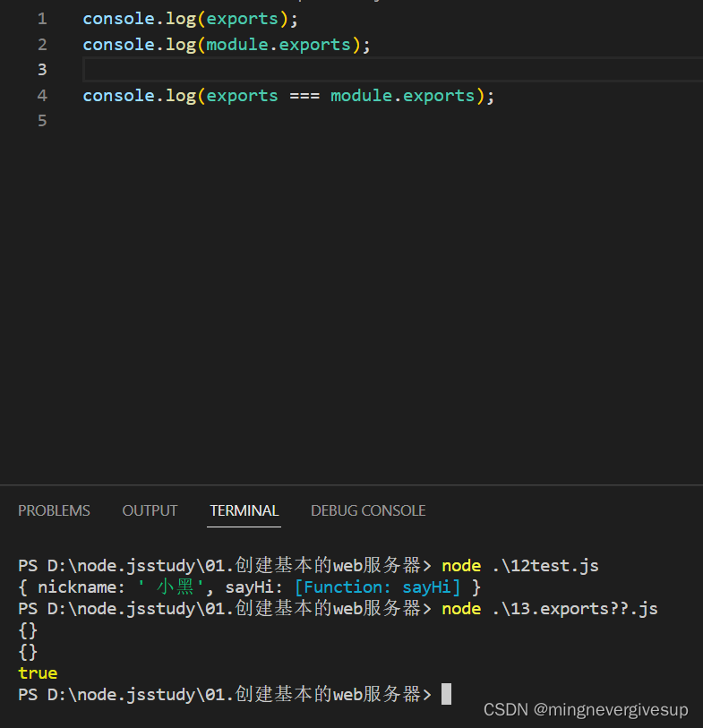The image size is (703, 728).
Task: Click the second '{}' terminal output
Action: pyautogui.click(x=28, y=652)
